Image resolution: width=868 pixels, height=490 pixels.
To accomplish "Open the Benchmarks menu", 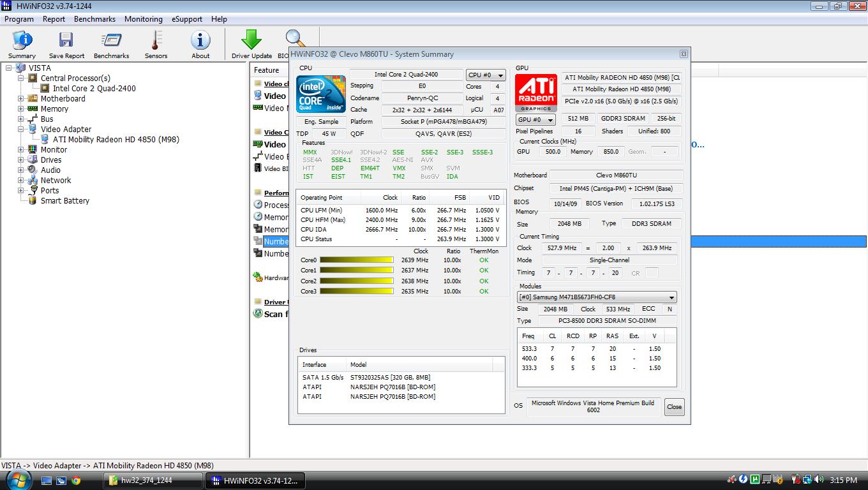I will tap(94, 19).
